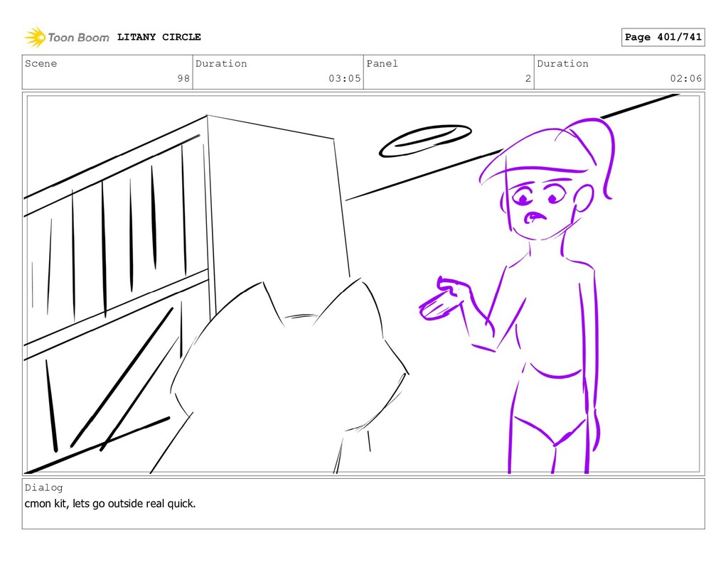Viewport: 728px width, 562px height.
Task: Click the Toon Boom logo
Action: [x=67, y=37]
